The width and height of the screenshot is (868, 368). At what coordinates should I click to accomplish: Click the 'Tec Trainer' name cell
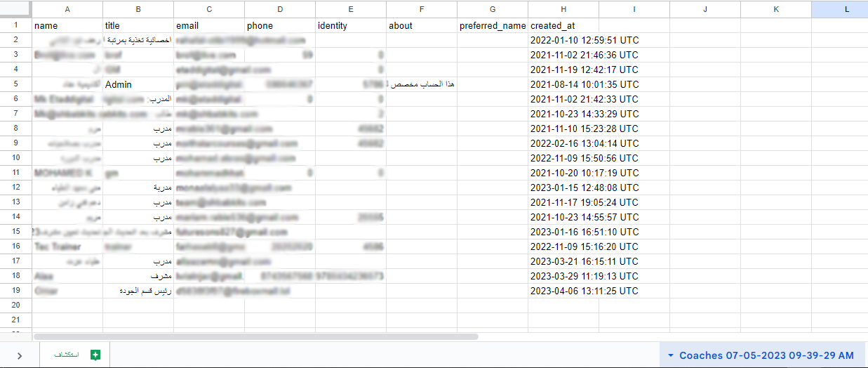[67, 247]
